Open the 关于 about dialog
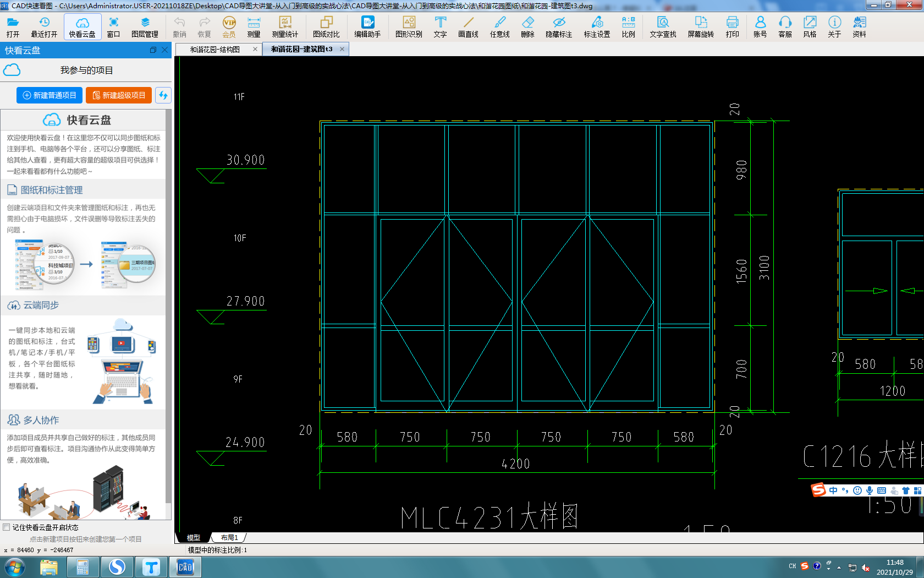 [x=834, y=26]
